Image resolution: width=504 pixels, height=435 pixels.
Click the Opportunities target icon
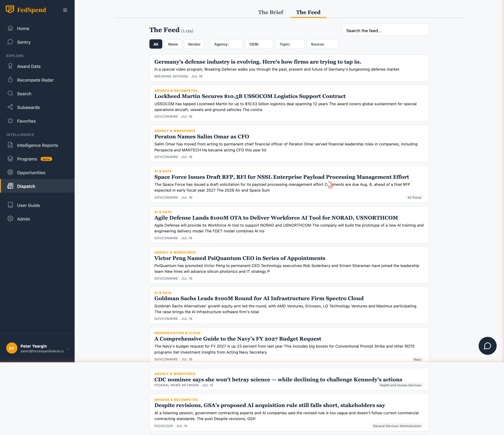[x=10, y=172]
